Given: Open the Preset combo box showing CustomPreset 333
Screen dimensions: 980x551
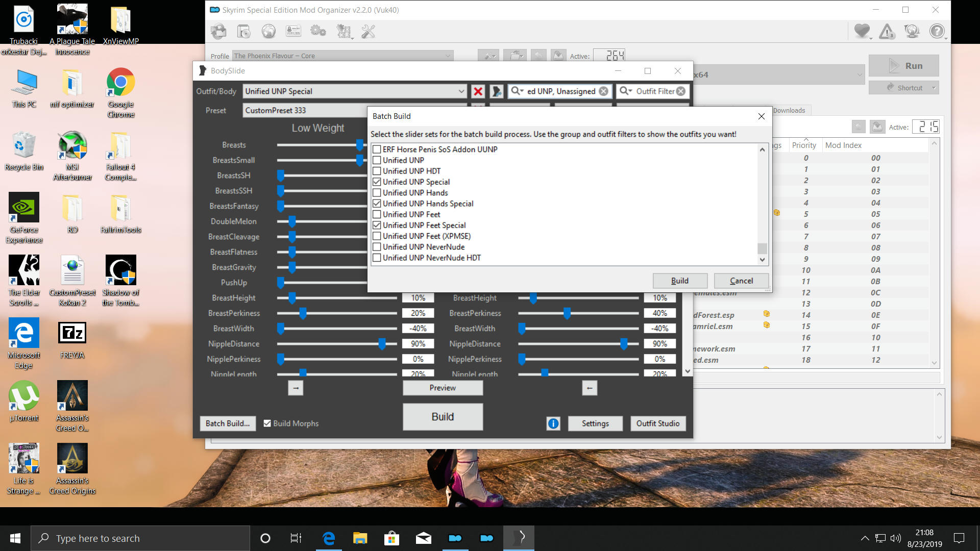Looking at the screenshot, I should click(x=305, y=111).
